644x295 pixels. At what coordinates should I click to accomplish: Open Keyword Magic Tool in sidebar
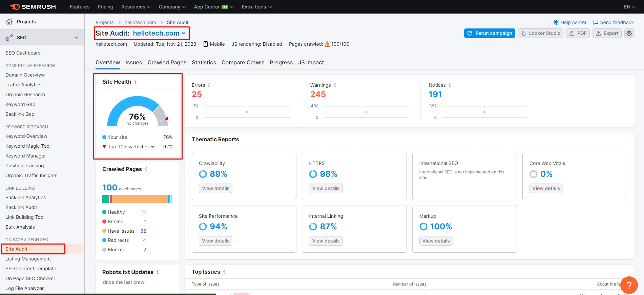28,146
